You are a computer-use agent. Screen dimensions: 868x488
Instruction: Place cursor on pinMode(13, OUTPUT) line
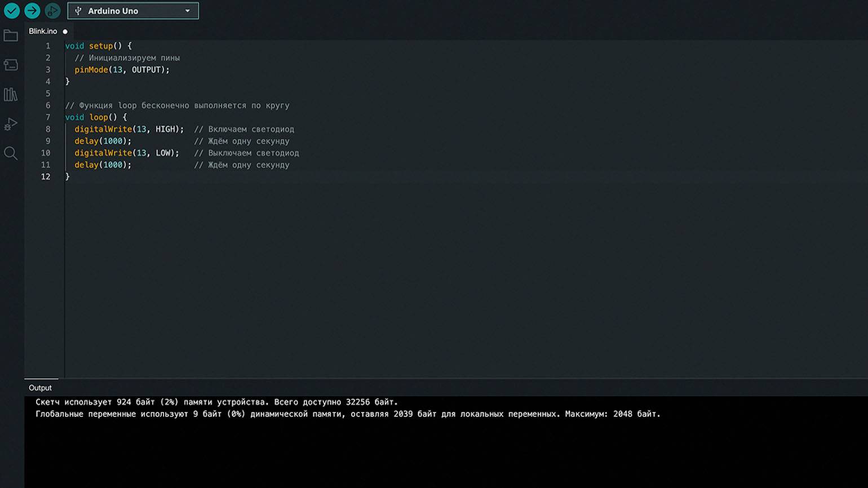(x=122, y=70)
